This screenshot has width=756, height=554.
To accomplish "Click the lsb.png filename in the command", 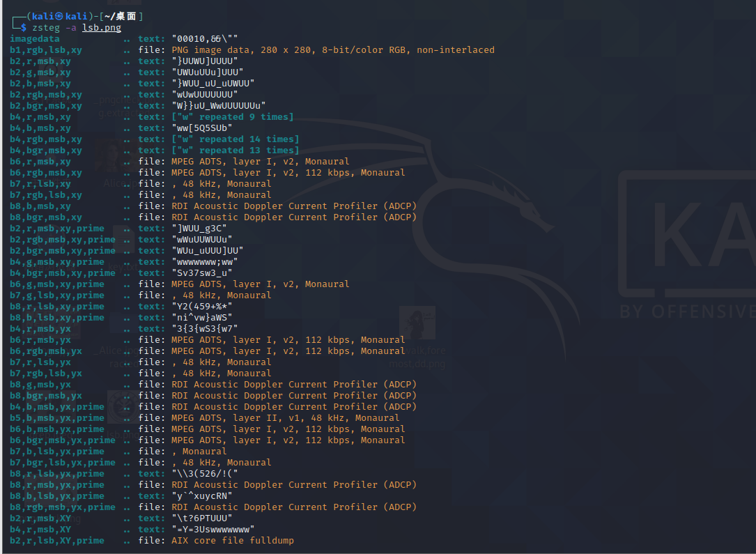I will [x=101, y=27].
